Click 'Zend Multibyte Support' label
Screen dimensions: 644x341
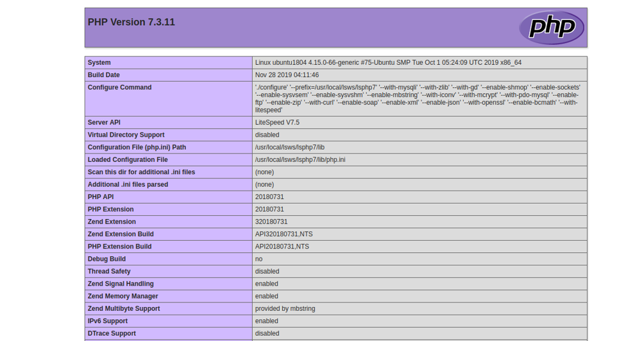(124, 308)
